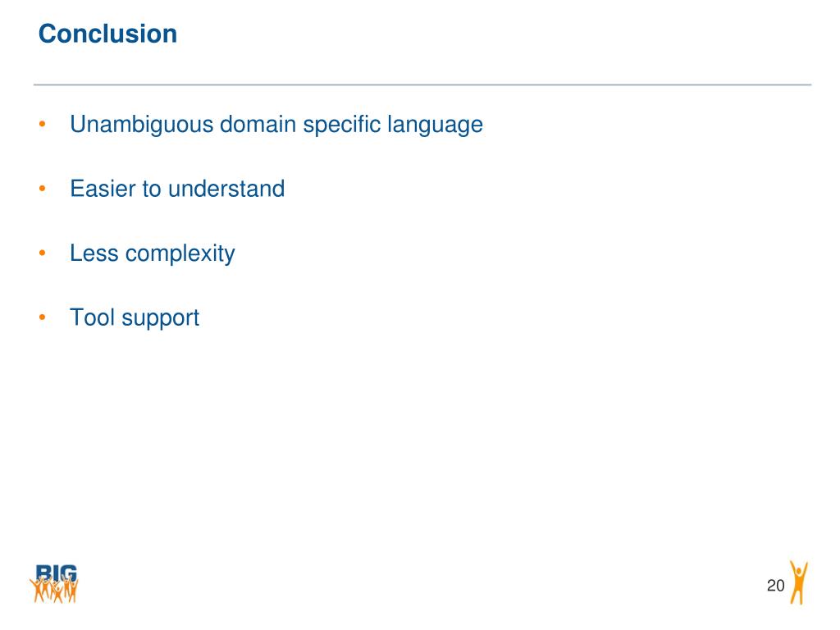Screen dimensions: 840x630
Task: Click the Tool support bullet text
Action: click(135, 318)
